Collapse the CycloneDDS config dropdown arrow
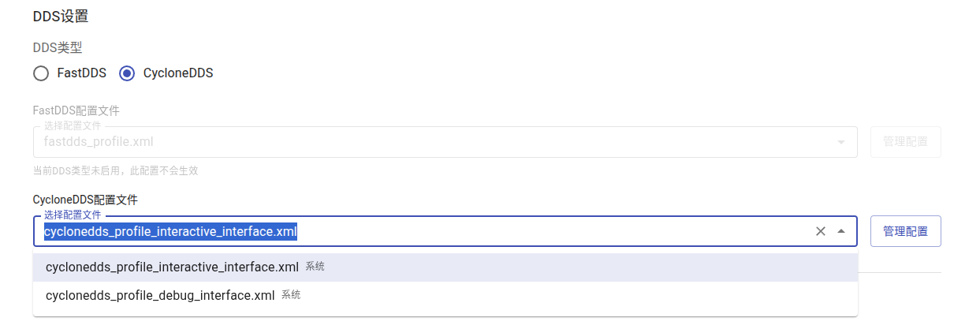 coord(841,231)
